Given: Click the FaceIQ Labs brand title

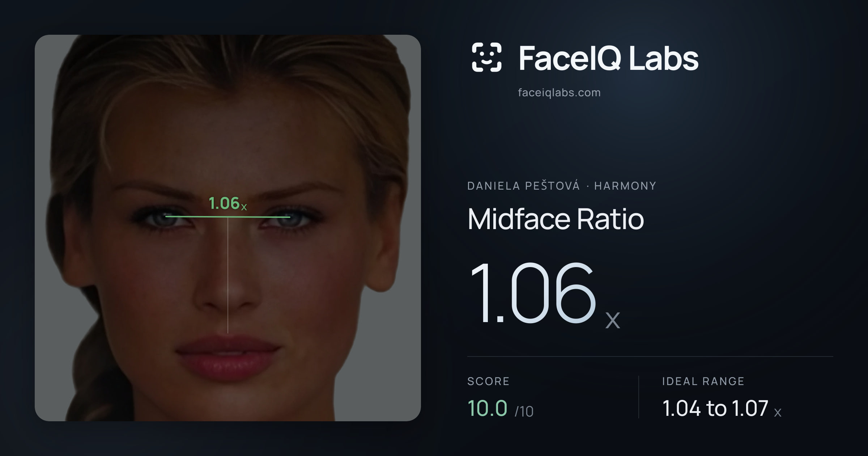Looking at the screenshot, I should point(608,58).
